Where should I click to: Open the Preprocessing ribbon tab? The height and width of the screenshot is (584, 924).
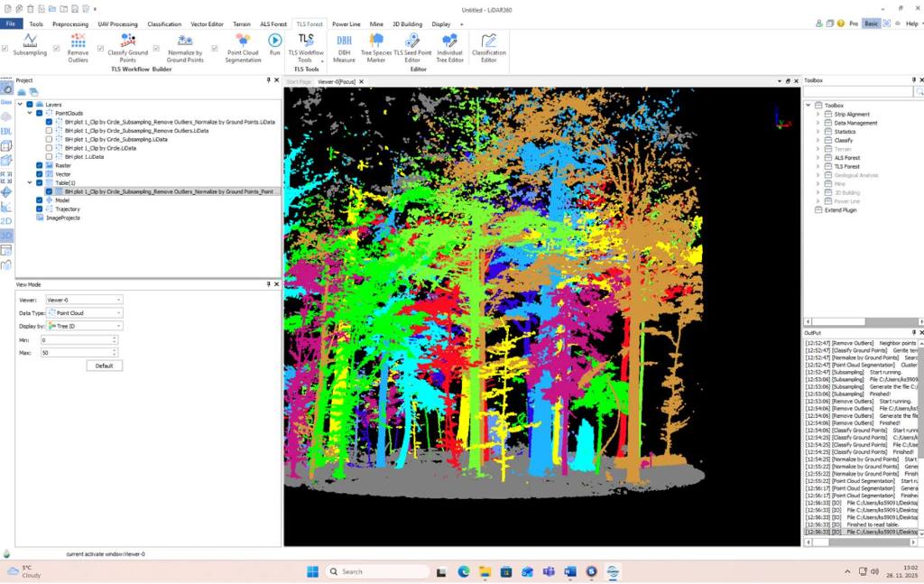(x=69, y=24)
